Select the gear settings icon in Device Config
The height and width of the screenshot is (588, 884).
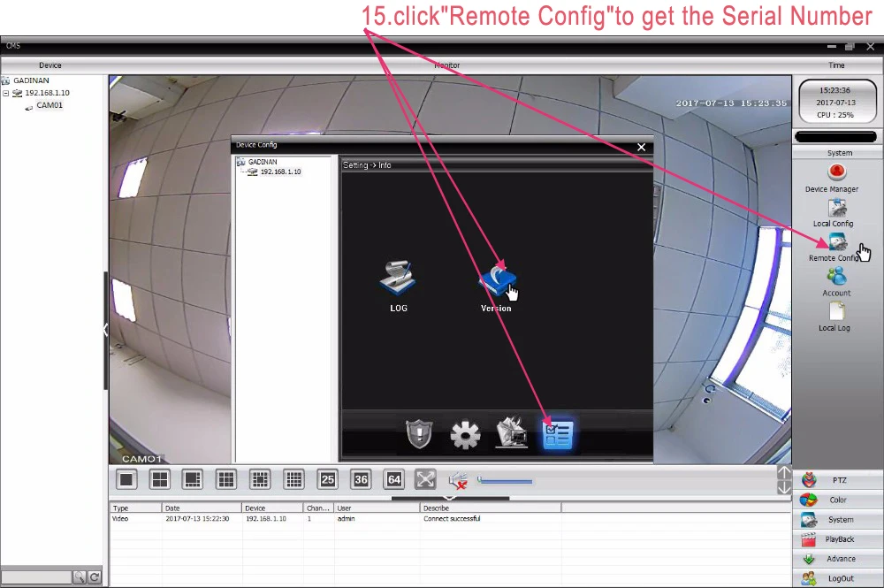465,435
